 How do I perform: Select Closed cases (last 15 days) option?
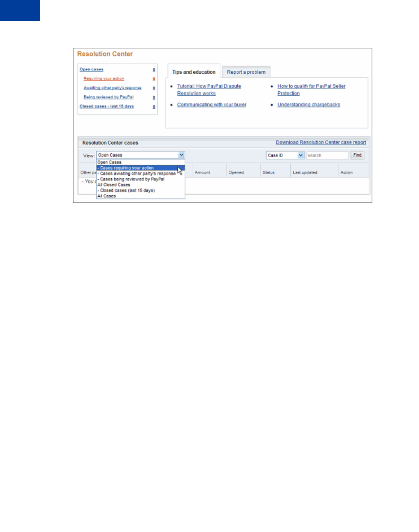click(141, 190)
